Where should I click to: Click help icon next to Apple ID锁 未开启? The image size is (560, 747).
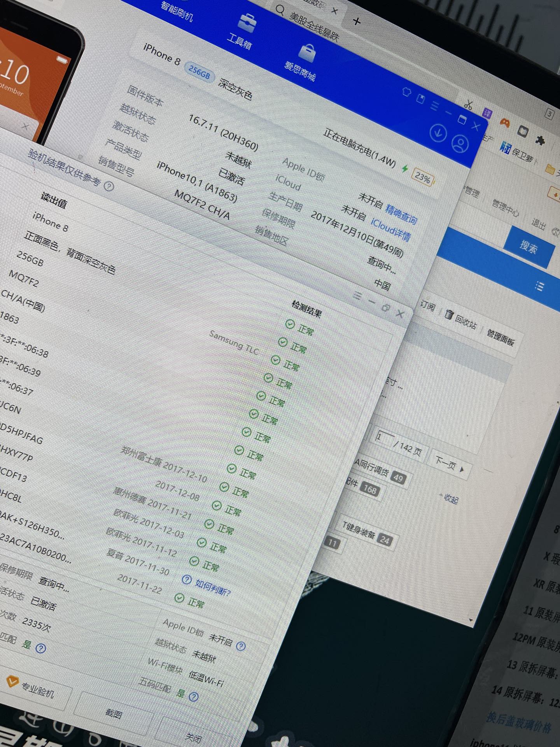pos(241,646)
